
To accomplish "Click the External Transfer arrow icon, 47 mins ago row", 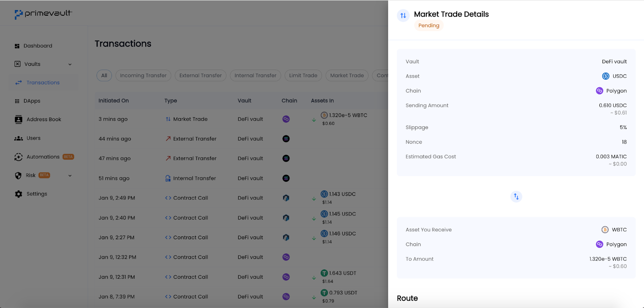I will (x=168, y=158).
